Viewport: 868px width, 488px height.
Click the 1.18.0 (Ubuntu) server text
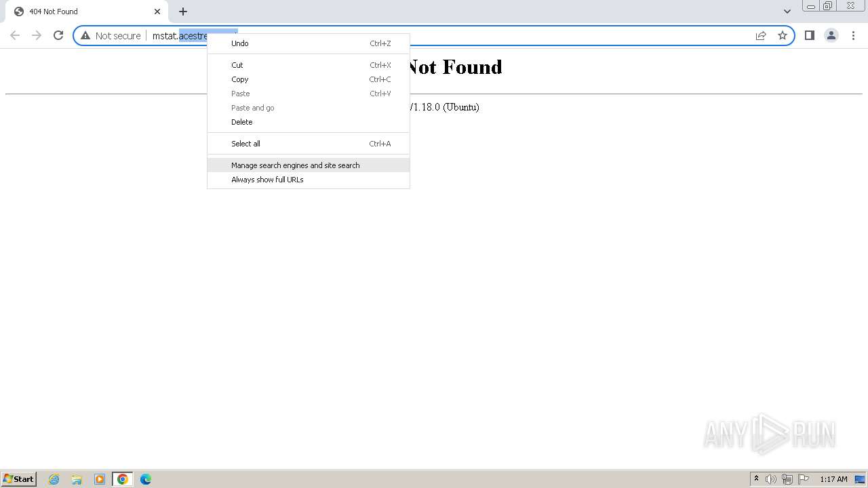(x=444, y=107)
